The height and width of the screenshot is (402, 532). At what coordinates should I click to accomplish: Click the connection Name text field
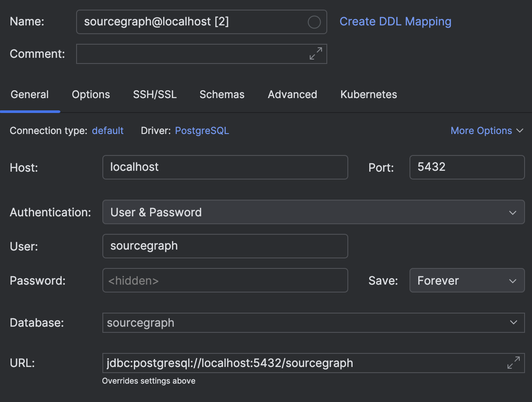coord(192,22)
